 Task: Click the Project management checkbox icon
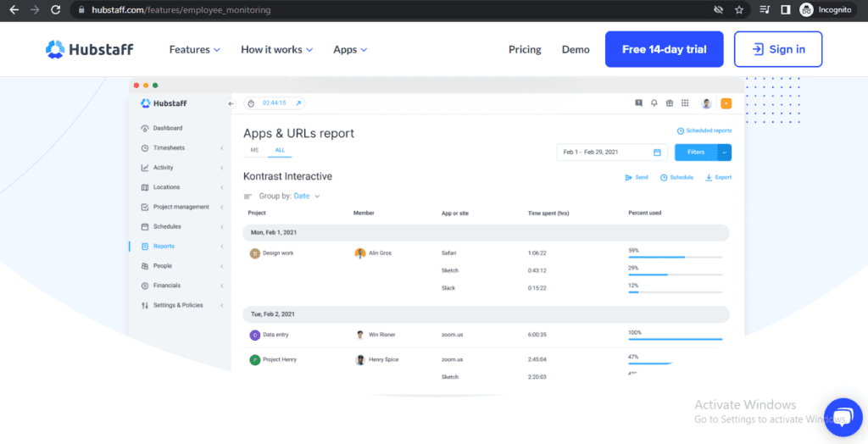click(x=145, y=207)
